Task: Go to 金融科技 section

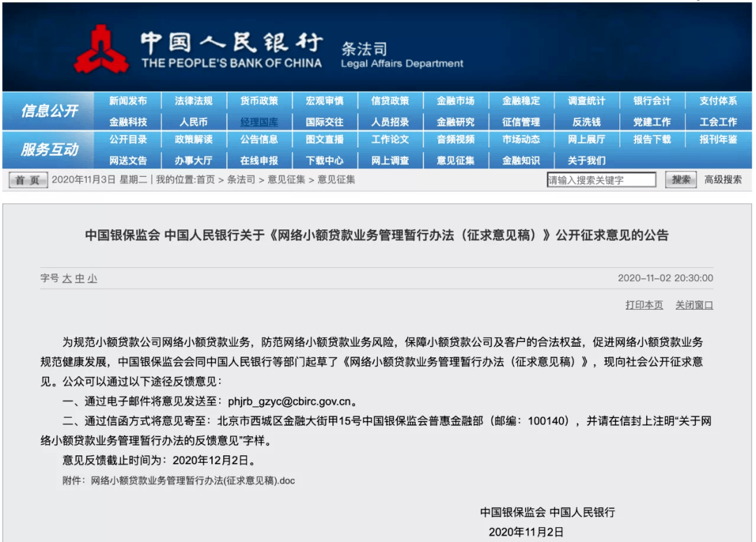Action: 128,122
